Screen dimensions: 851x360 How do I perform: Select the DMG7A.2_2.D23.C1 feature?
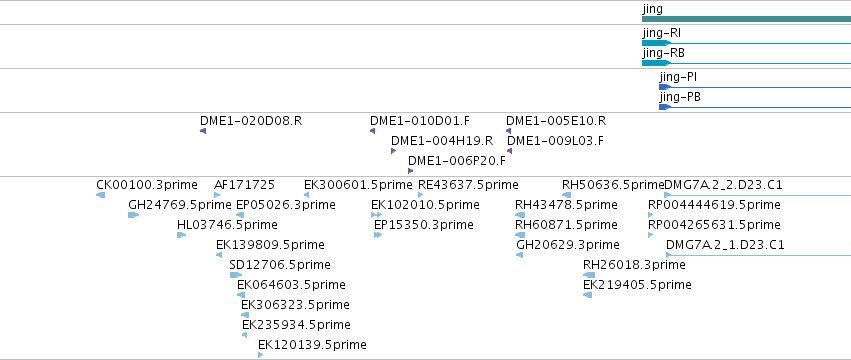[758, 195]
